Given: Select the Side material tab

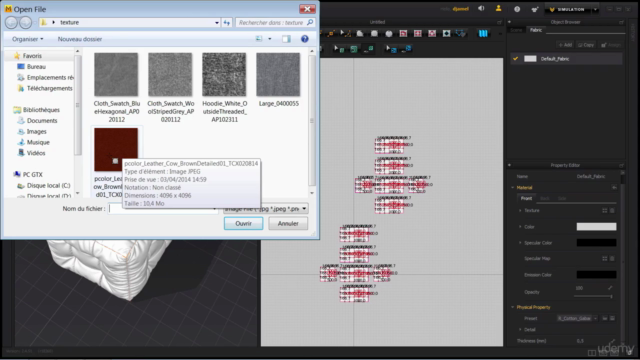Looking at the screenshot, I should [562, 198].
